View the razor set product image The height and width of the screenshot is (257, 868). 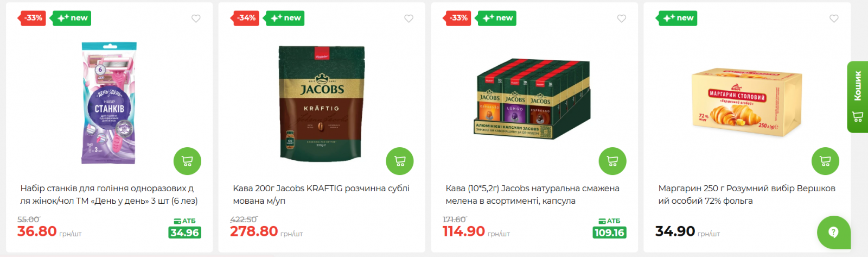(x=109, y=103)
